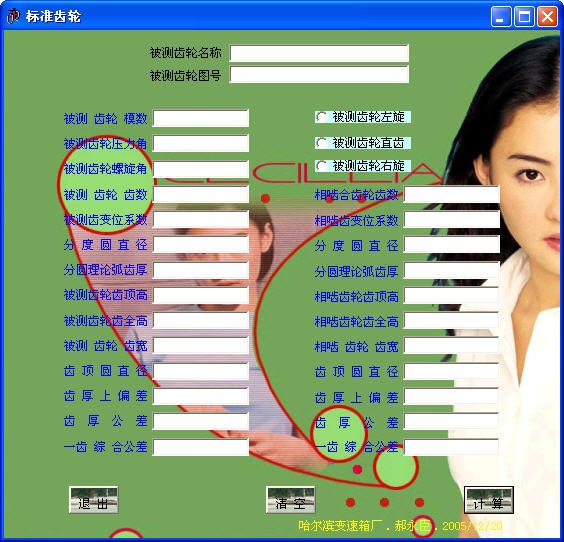
Task: Click the 退出 button
Action: point(94,500)
